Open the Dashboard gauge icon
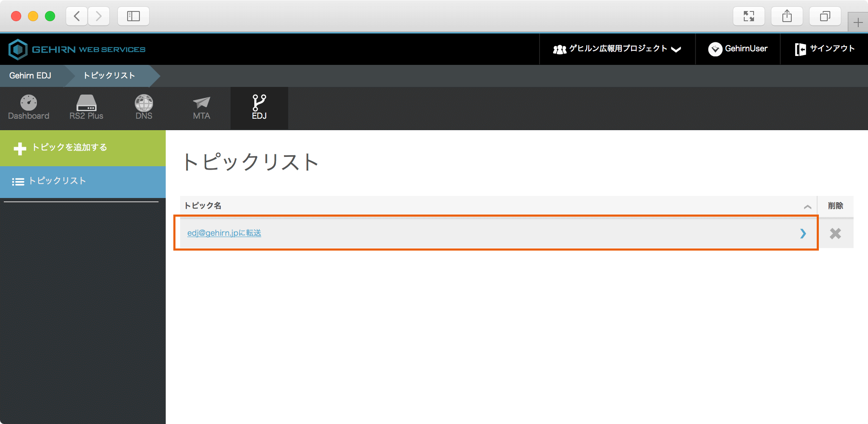This screenshot has height=424, width=868. [28, 103]
